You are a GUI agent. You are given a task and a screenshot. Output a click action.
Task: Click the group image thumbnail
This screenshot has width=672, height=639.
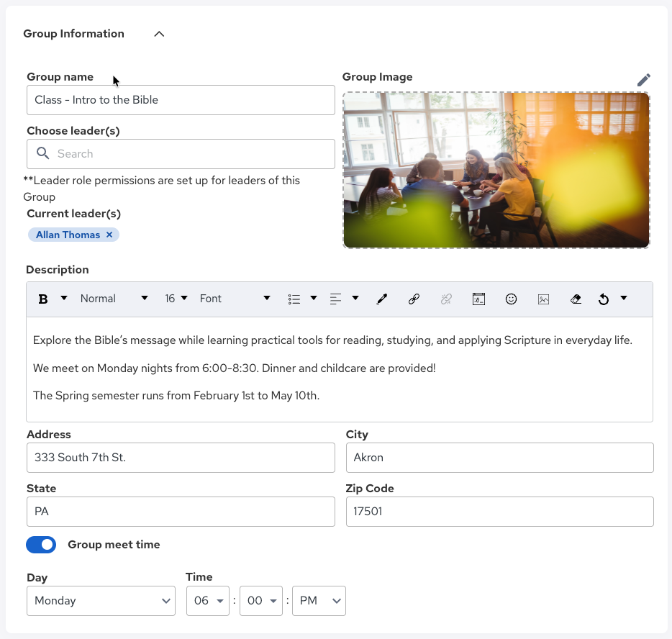[x=496, y=170]
